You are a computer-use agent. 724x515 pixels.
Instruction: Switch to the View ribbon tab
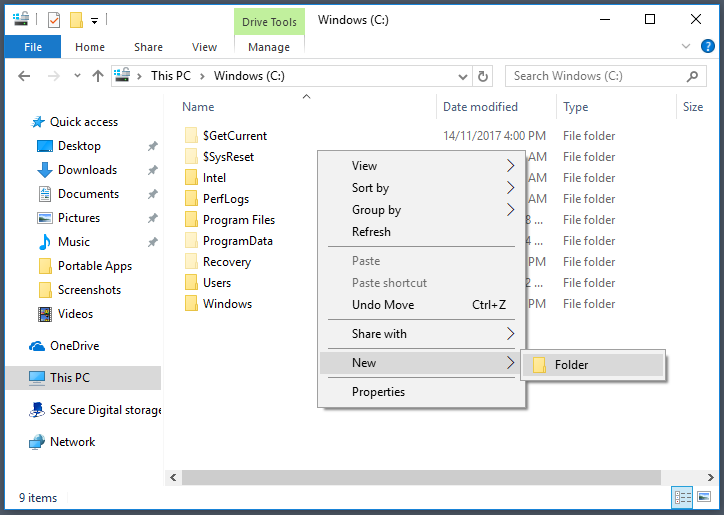(204, 47)
